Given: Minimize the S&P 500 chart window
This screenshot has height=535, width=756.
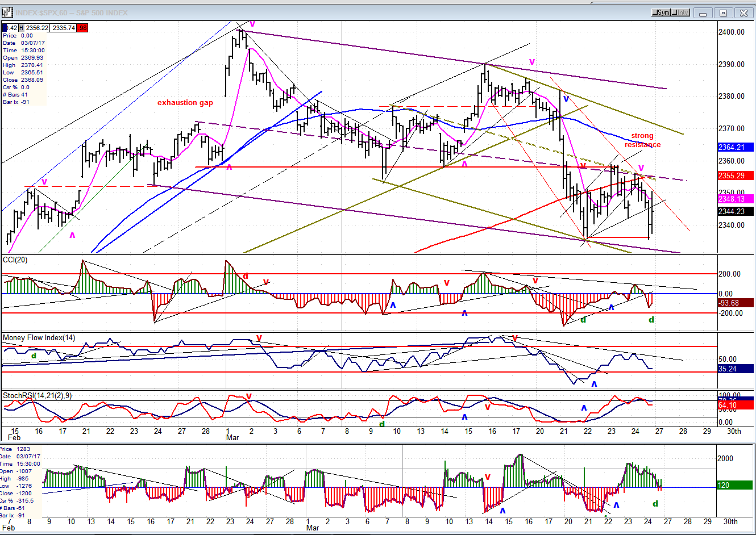Looking at the screenshot, I should pos(703,12).
